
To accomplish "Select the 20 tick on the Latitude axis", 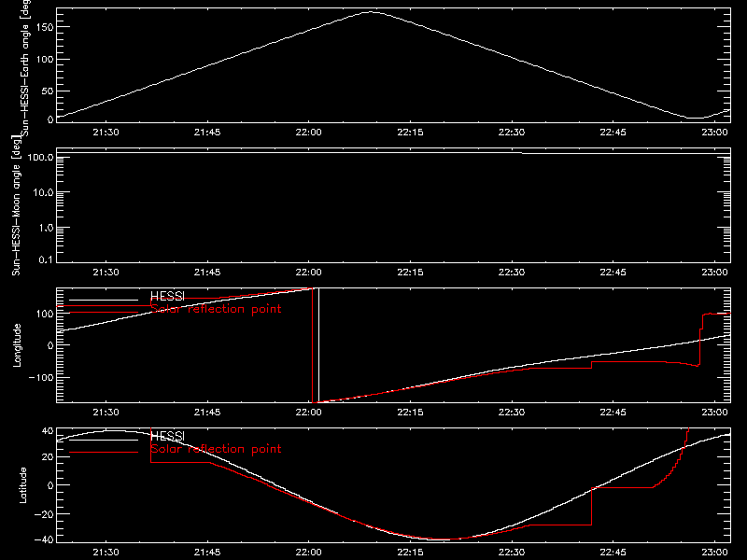I will tap(48, 457).
